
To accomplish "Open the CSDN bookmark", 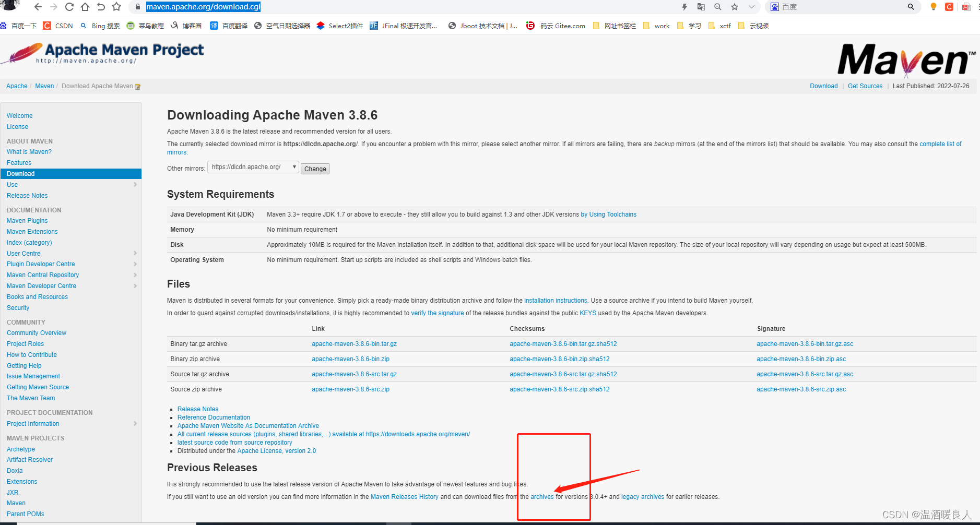I will pyautogui.click(x=58, y=26).
